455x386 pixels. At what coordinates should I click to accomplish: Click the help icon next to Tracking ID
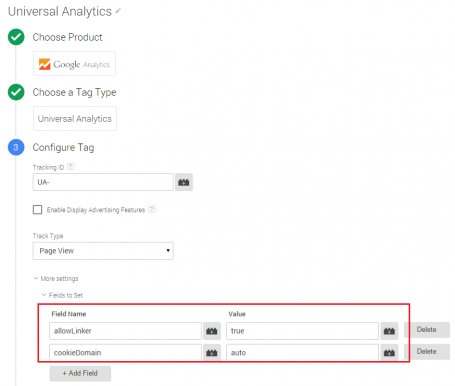[71, 166]
